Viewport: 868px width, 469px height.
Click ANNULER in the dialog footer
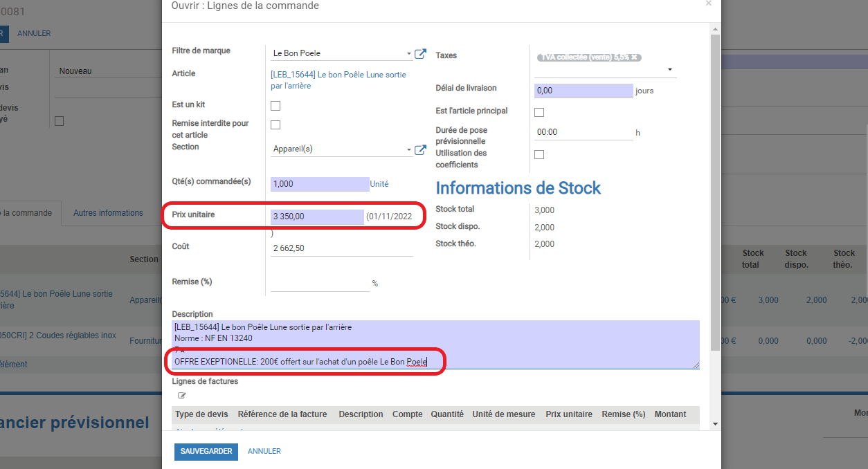[264, 452]
